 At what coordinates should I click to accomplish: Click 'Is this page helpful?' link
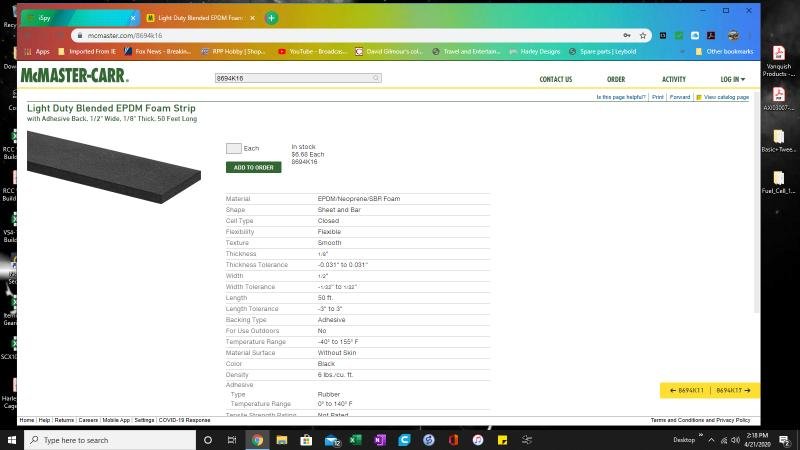pyautogui.click(x=621, y=97)
